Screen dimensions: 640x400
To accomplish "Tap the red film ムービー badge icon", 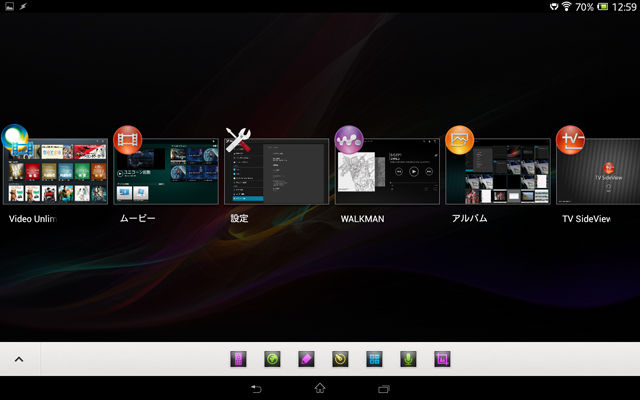I will coord(128,140).
